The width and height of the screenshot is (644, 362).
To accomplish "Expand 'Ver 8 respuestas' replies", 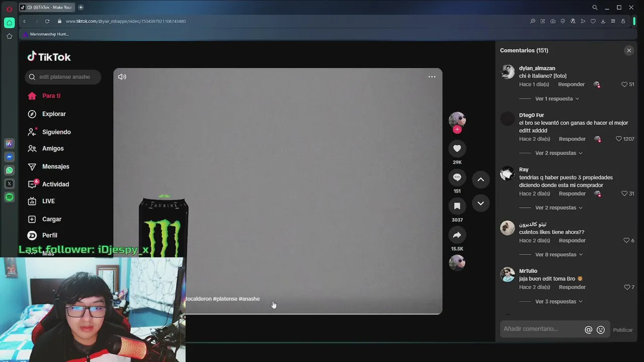I will tap(559, 254).
